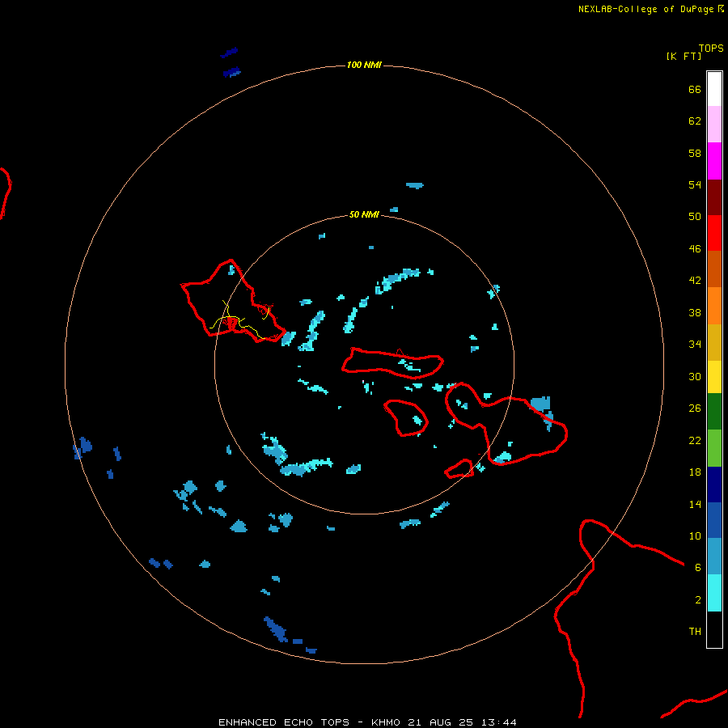Click the navy 18 K FT legend swatch

[x=714, y=485]
